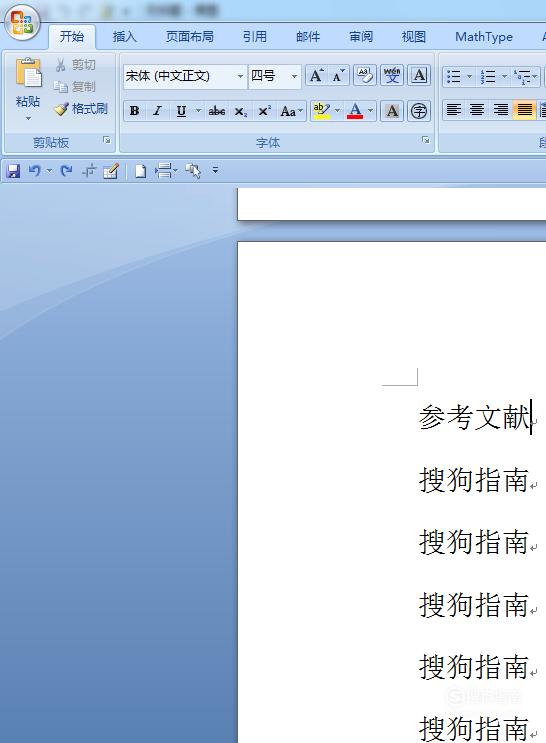Click the Select Objects cursor icon

tap(193, 171)
